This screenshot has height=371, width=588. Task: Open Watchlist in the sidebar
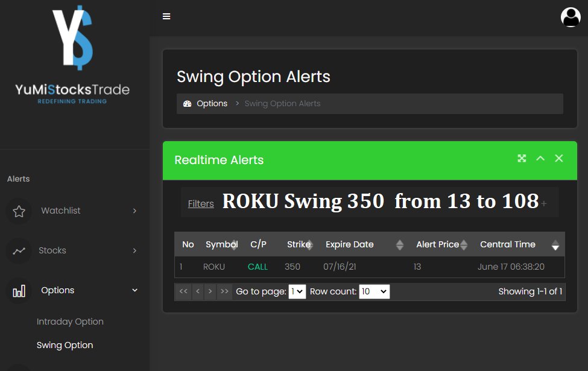(61, 211)
